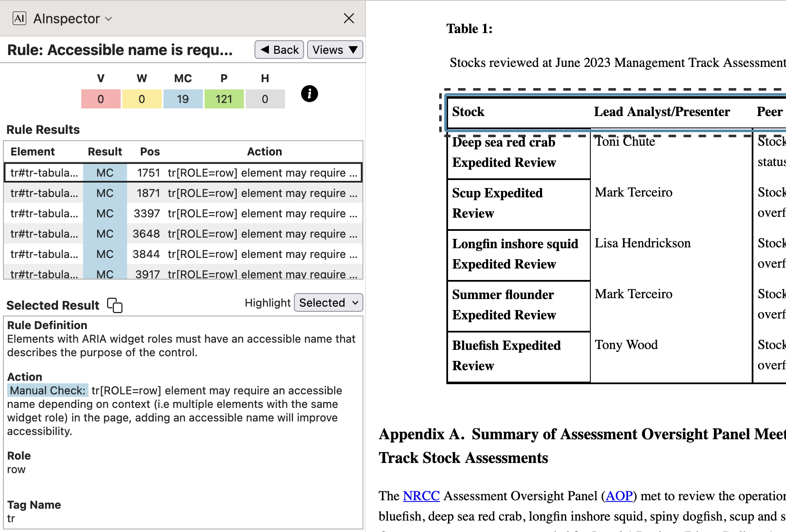Image resolution: width=786 pixels, height=532 pixels.
Task: Open the Views menu
Action: point(335,50)
